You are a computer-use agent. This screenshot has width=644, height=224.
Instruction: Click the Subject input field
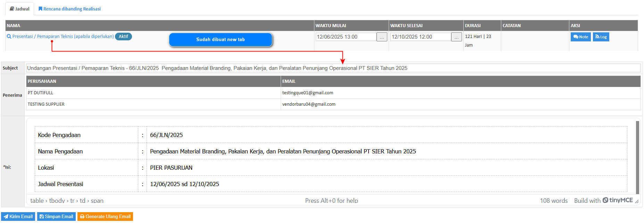pos(333,68)
